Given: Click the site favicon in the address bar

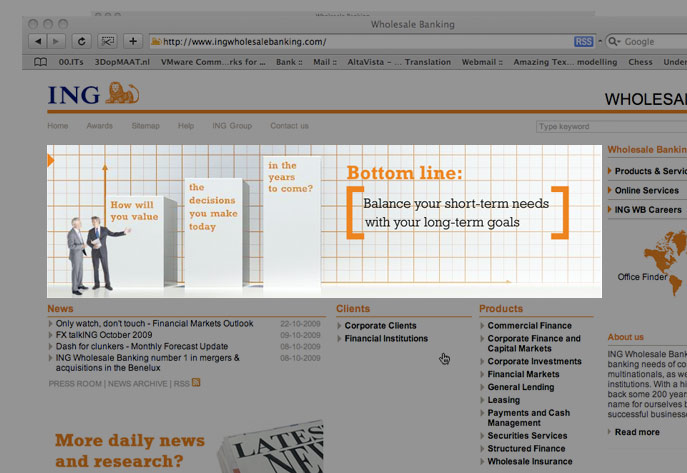Looking at the screenshot, I should point(156,42).
